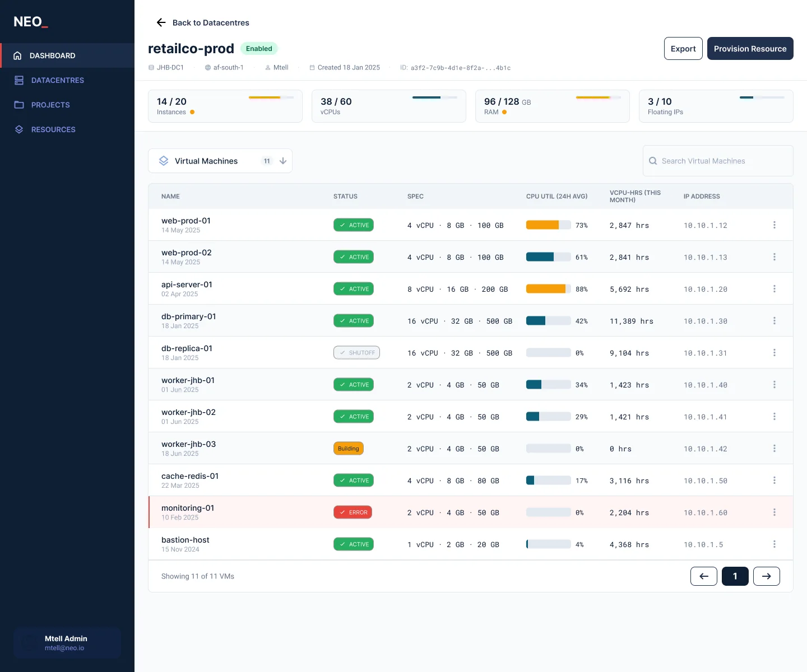The image size is (807, 672).
Task: Click the 88% CPU bar of api-server-01
Action: pyautogui.click(x=549, y=289)
